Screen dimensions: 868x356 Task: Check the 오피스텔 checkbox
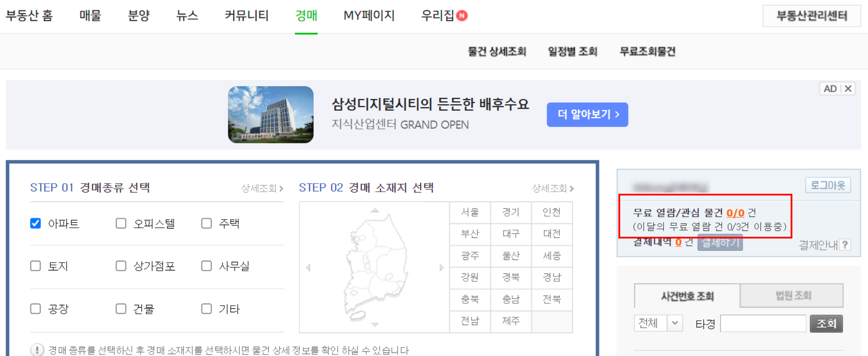121,223
